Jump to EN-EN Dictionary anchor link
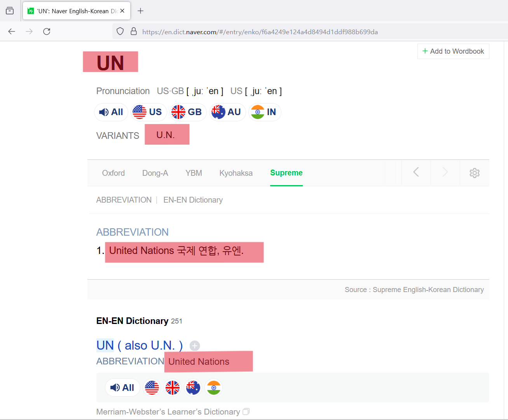Screen dimensions: 508x420 (193, 200)
